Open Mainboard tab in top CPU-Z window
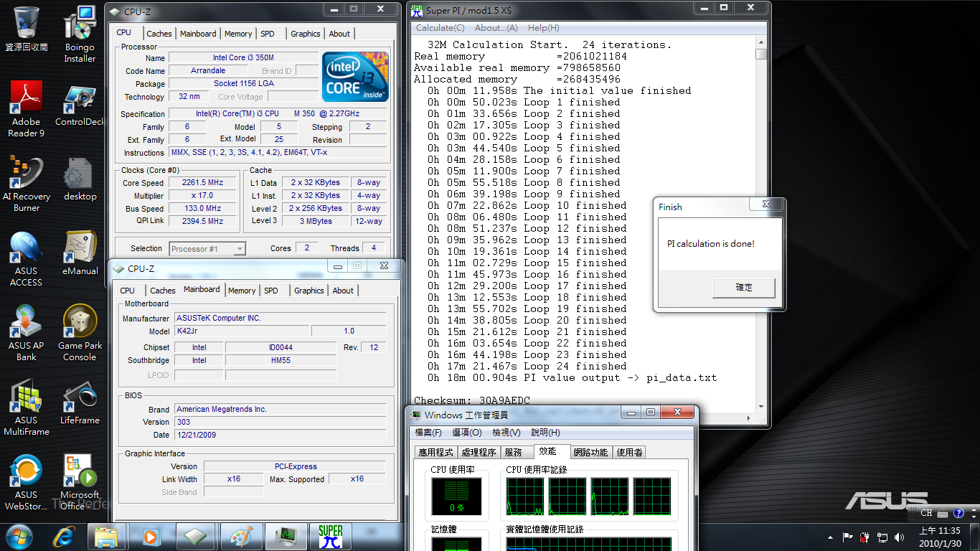This screenshot has width=980, height=551. pyautogui.click(x=198, y=34)
